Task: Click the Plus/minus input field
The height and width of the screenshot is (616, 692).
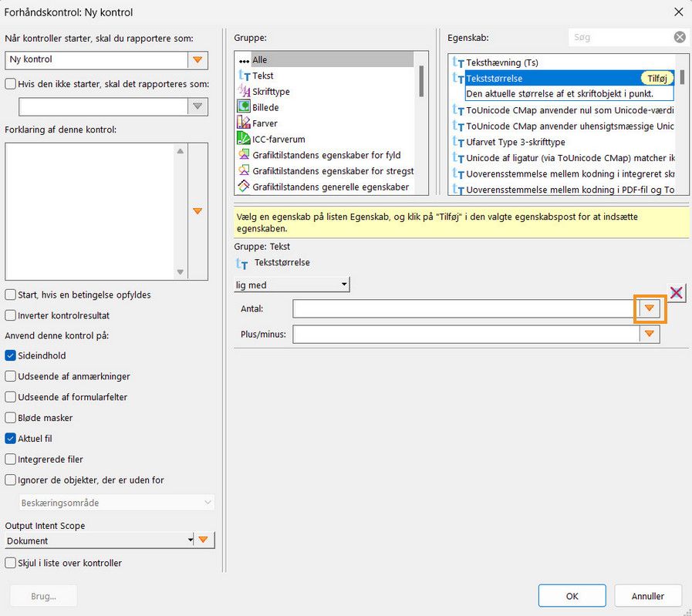Action: click(x=466, y=334)
